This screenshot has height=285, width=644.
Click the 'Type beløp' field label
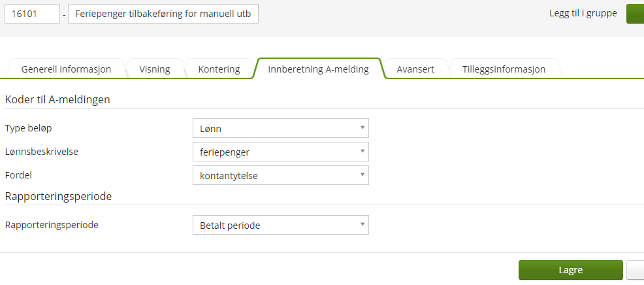coord(28,128)
